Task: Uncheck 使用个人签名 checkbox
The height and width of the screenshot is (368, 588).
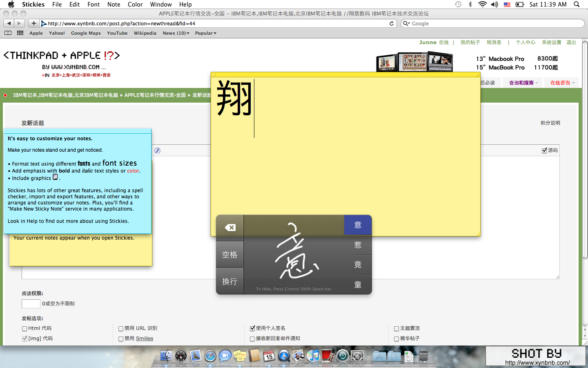Action: click(252, 328)
